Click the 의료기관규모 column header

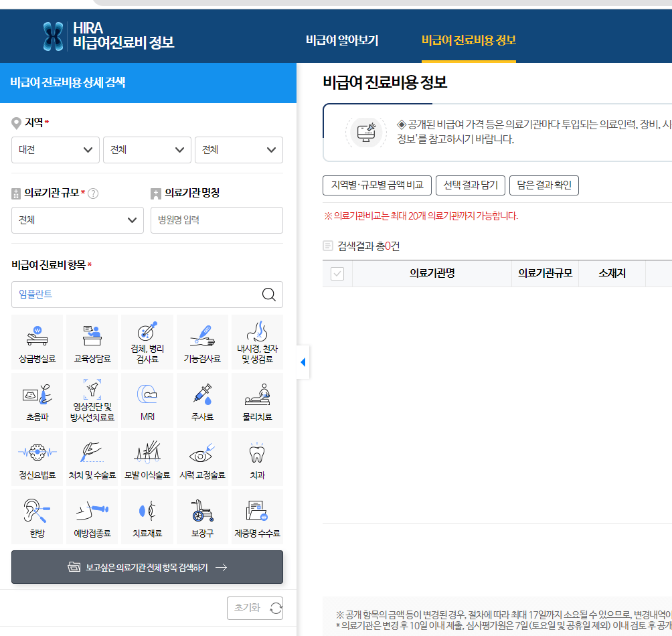(x=545, y=273)
